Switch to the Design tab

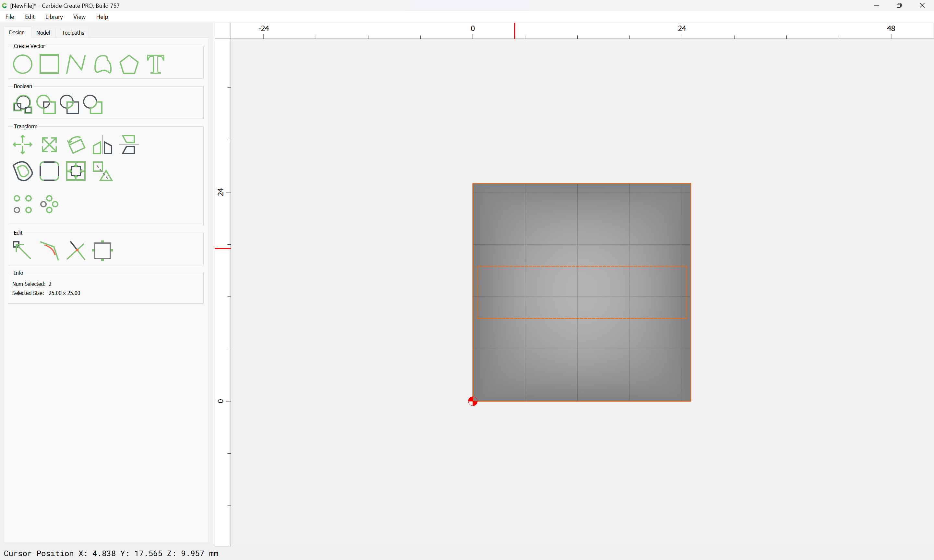click(17, 32)
